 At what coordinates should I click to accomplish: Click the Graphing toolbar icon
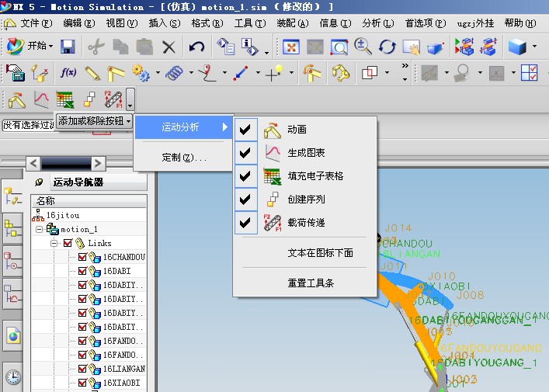pos(41,100)
